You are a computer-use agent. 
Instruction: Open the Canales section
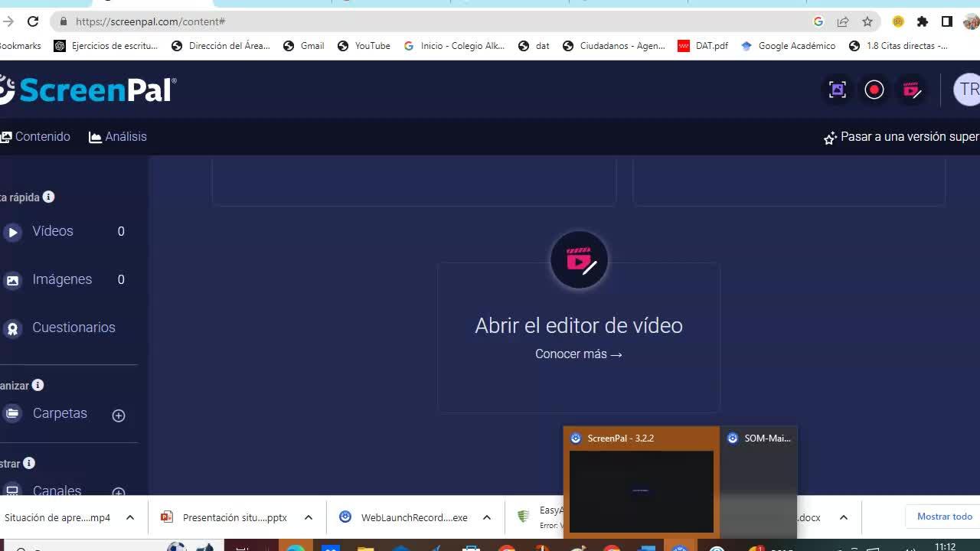click(x=57, y=491)
